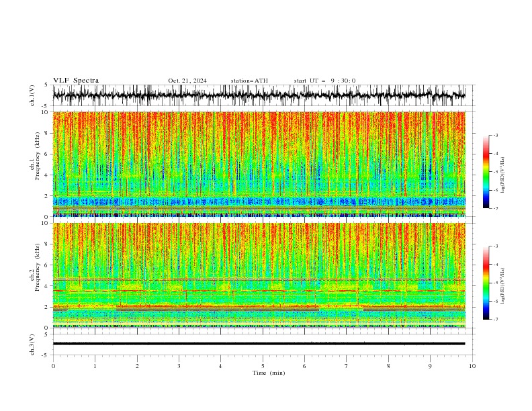Click the ch.1 spectrogram panel
This screenshot has width=532, height=411.
coord(259,164)
